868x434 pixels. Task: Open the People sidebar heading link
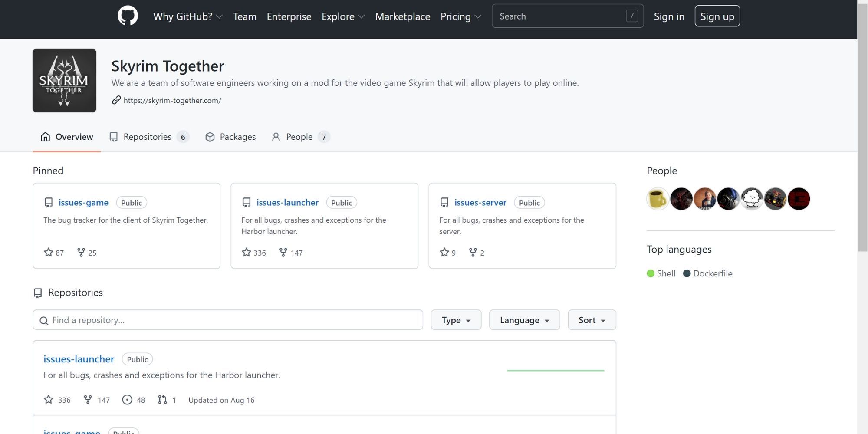point(661,171)
